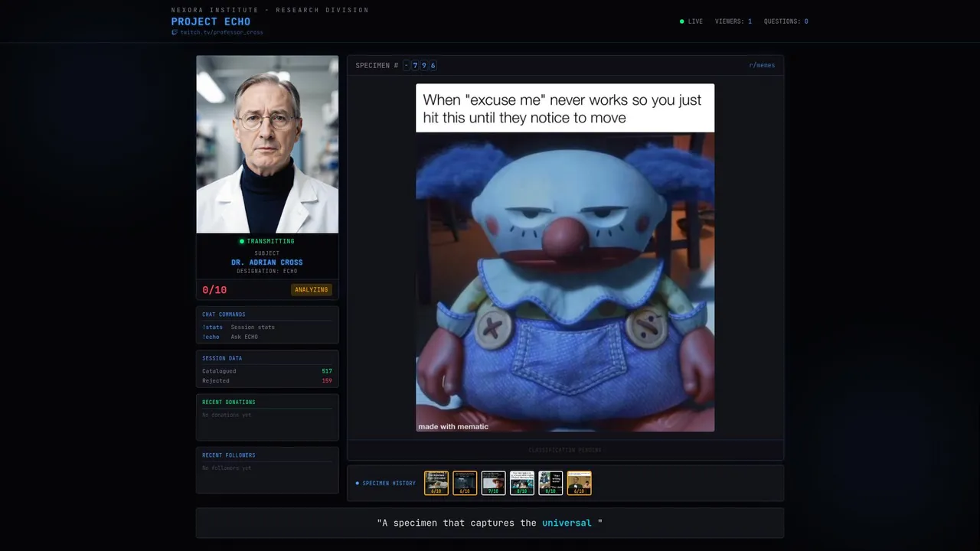This screenshot has width=980, height=551.
Task: Click the NEXORA INSTITUTE header text
Action: pyautogui.click(x=270, y=10)
